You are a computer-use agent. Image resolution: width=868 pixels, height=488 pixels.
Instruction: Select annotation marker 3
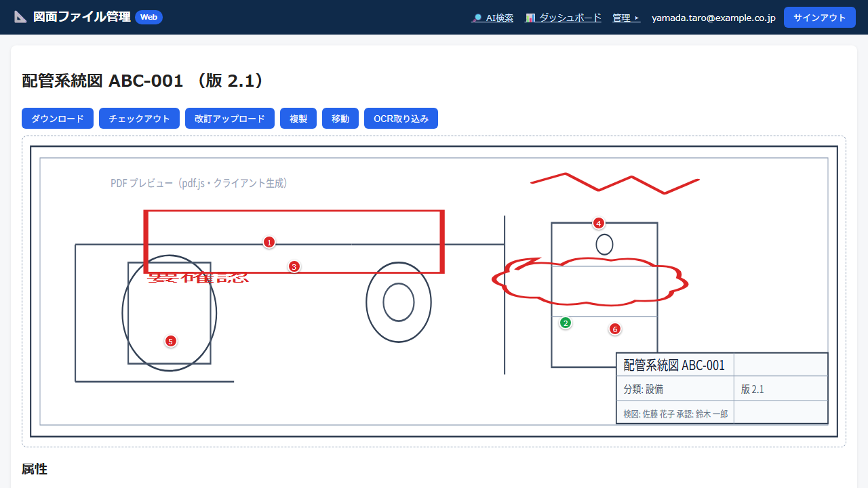click(x=294, y=266)
